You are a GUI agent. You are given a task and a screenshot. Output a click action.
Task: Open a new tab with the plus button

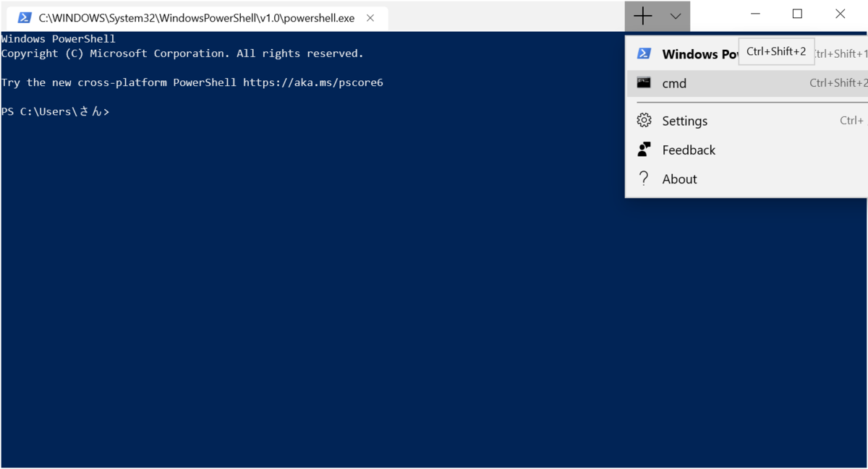[642, 16]
